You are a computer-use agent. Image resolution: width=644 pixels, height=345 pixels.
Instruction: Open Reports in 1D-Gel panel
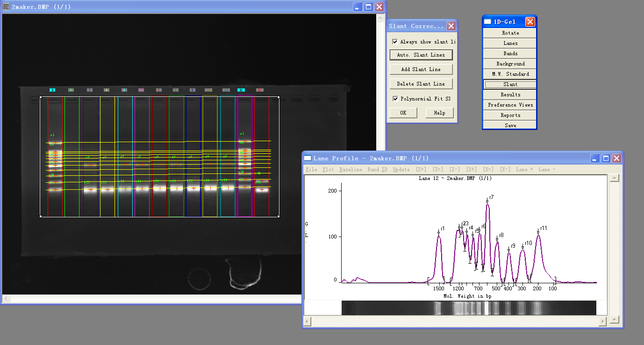click(510, 115)
